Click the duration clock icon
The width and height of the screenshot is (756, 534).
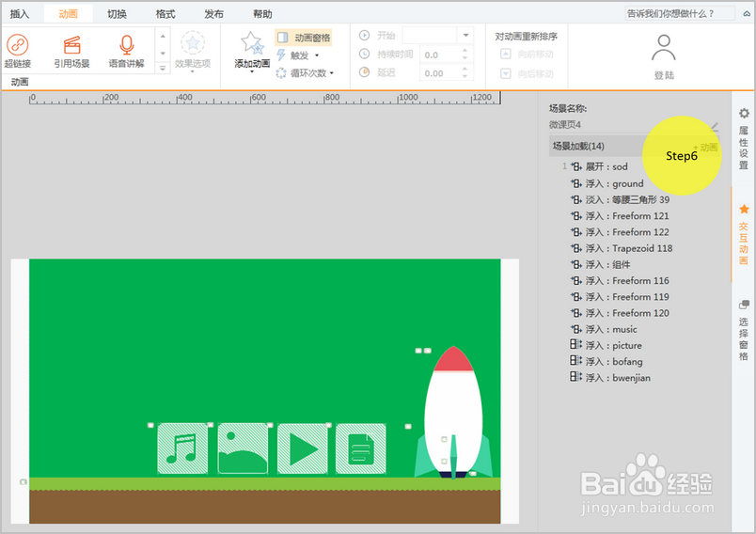pyautogui.click(x=365, y=54)
